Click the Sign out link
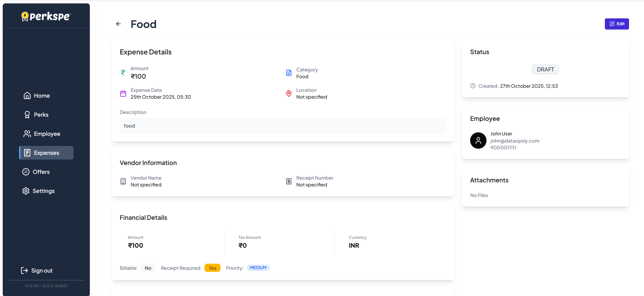Image resolution: width=644 pixels, height=296 pixels. [x=37, y=270]
